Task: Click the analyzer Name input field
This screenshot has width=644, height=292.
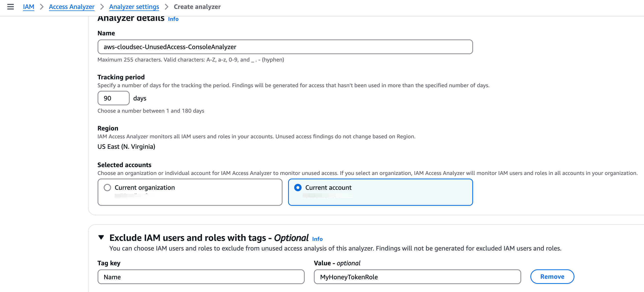Action: point(285,47)
